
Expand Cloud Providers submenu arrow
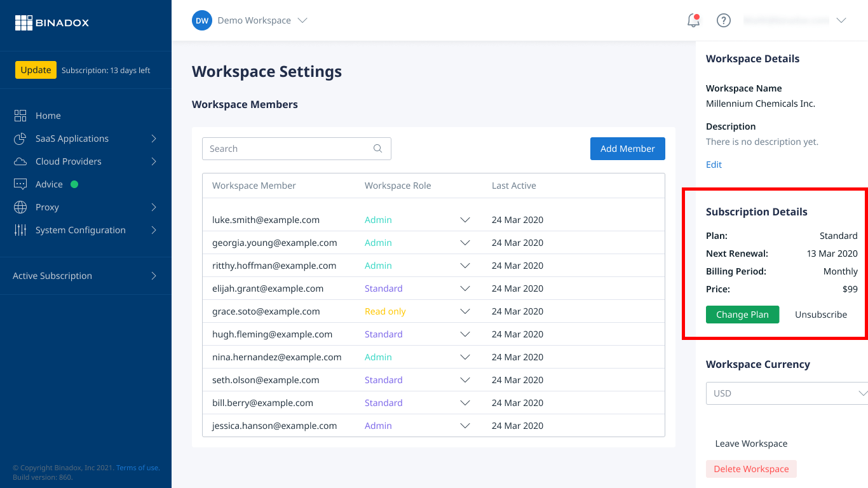click(154, 161)
